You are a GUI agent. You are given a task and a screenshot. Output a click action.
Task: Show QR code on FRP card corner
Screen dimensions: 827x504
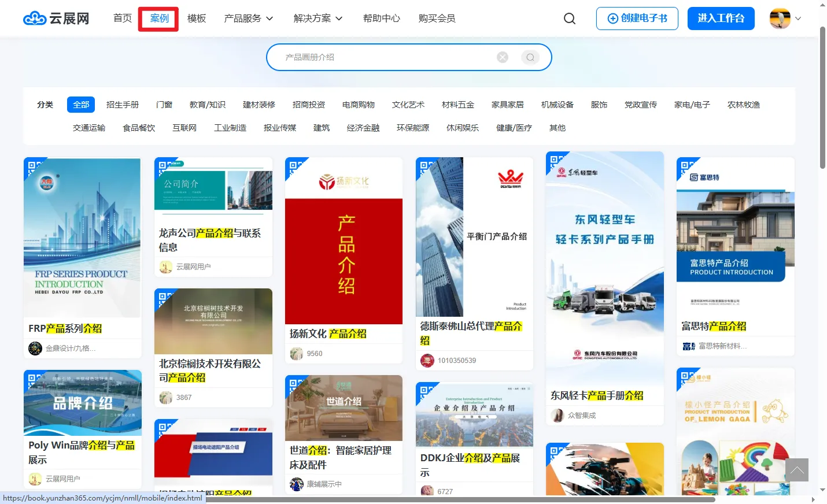(34, 167)
